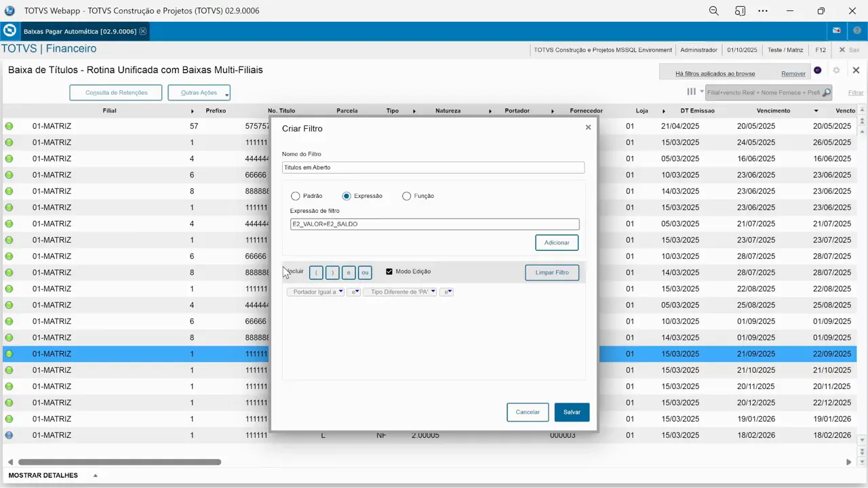This screenshot has width=868, height=488.
Task: Close the Criar Filtro dialog with X
Action: coord(588,127)
